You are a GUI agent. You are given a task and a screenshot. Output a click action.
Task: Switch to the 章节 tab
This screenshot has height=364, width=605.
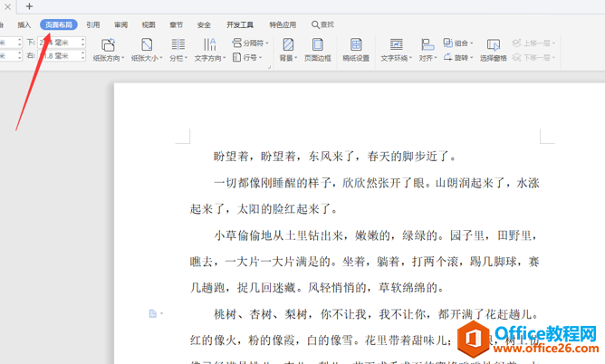[177, 24]
